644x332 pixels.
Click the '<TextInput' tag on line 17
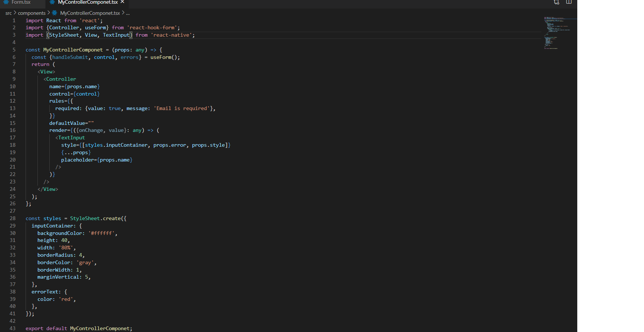coord(70,137)
